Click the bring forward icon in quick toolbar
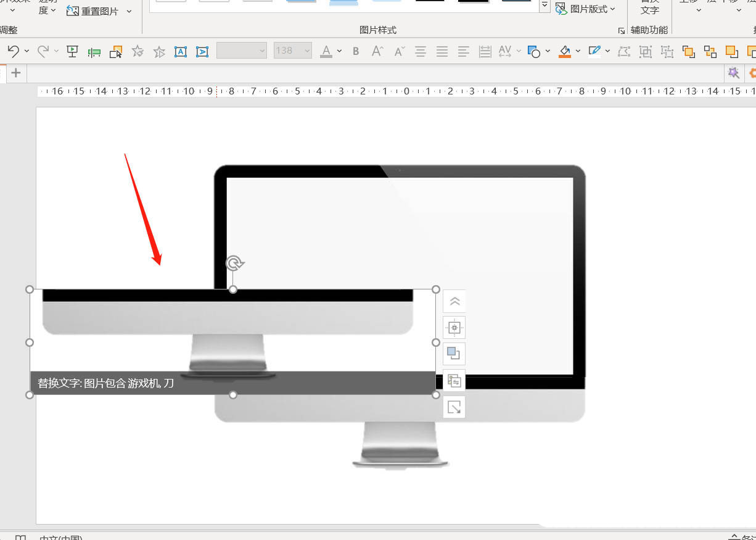This screenshot has height=540, width=756. [688, 52]
